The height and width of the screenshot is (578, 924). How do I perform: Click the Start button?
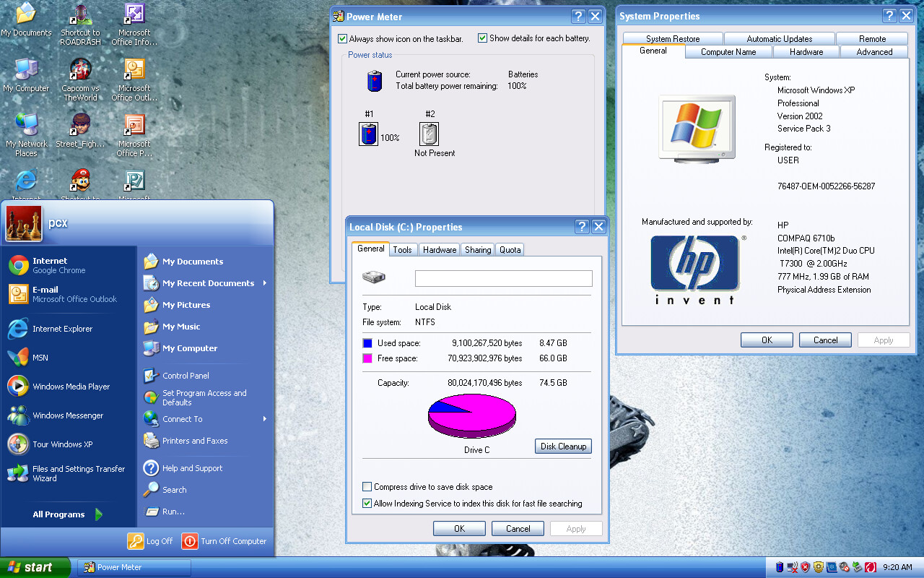(x=35, y=567)
